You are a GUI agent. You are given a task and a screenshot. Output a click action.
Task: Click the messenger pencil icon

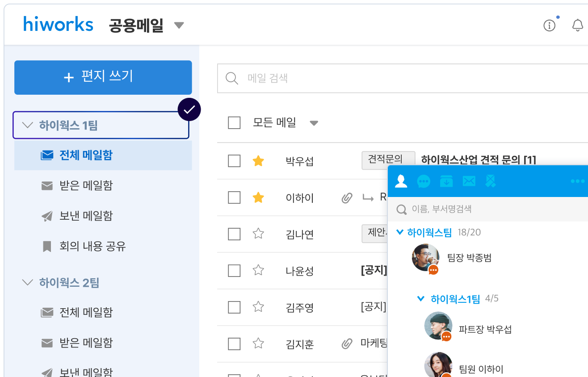tap(491, 181)
